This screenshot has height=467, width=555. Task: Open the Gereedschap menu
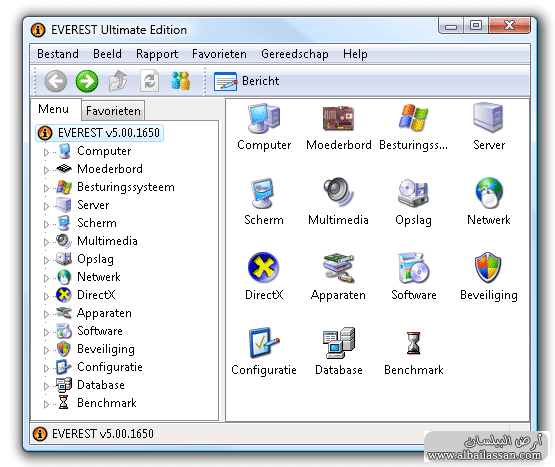click(294, 54)
